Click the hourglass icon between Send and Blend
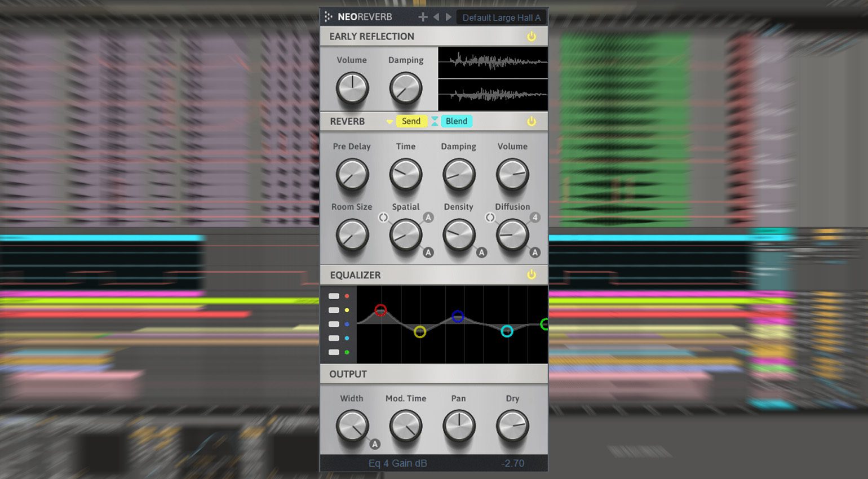Screen dimensions: 868x479 [x=435, y=121]
